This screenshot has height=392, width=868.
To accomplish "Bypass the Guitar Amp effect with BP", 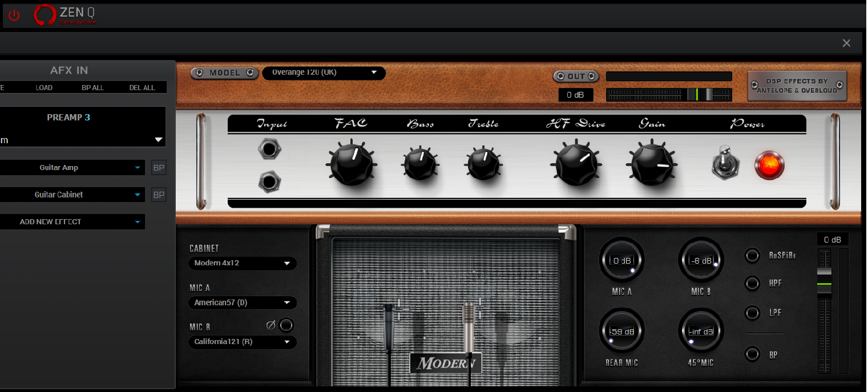I will pos(159,168).
